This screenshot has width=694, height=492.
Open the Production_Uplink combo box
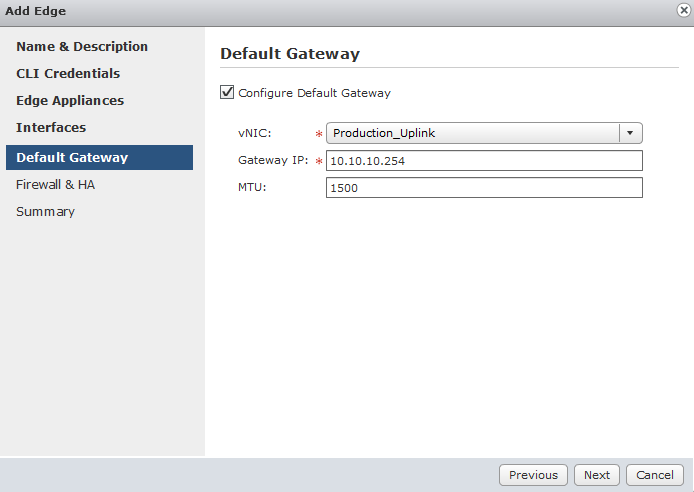coord(473,134)
